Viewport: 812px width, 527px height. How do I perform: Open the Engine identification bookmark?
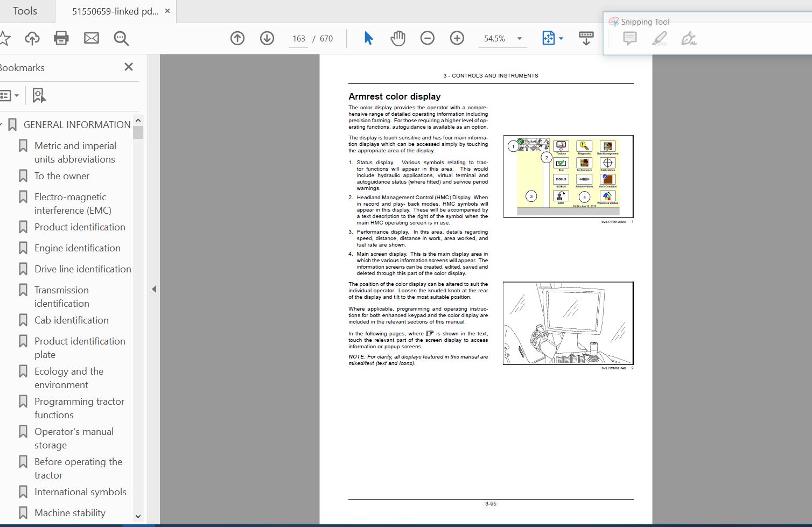click(x=78, y=248)
